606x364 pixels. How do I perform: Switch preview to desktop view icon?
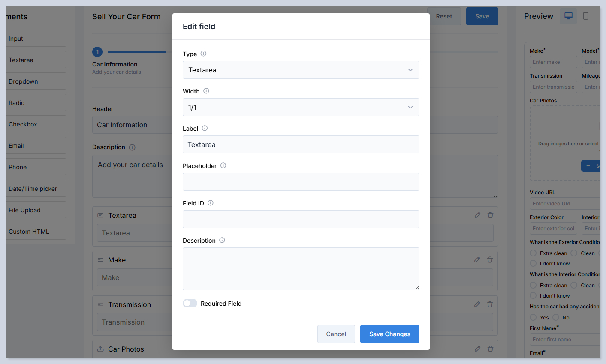[x=568, y=16]
